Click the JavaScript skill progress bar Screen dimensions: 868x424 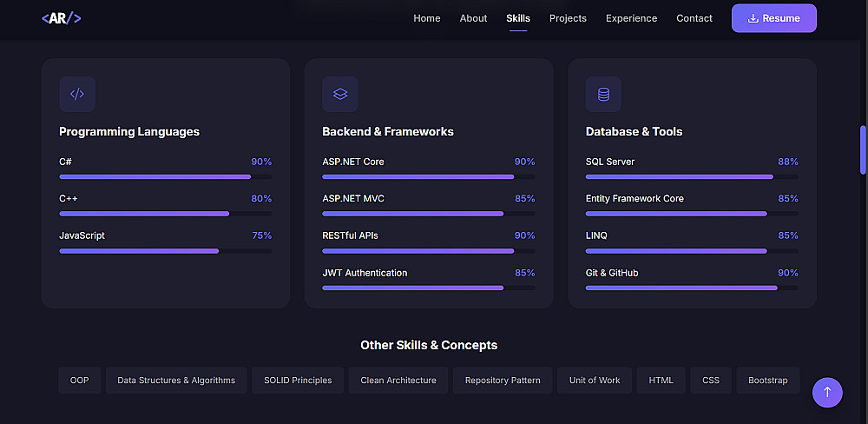tap(165, 251)
